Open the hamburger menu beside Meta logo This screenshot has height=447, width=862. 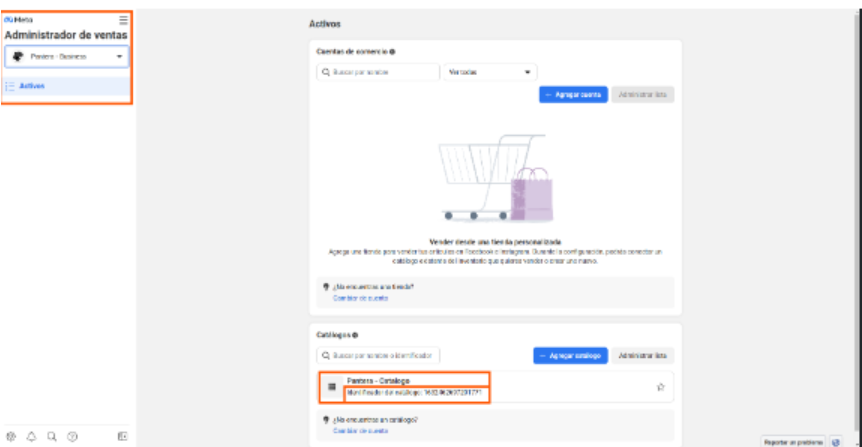[123, 19]
